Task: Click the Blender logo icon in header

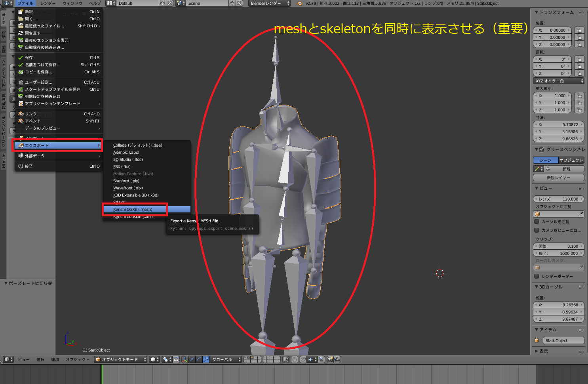Action: coord(299,3)
